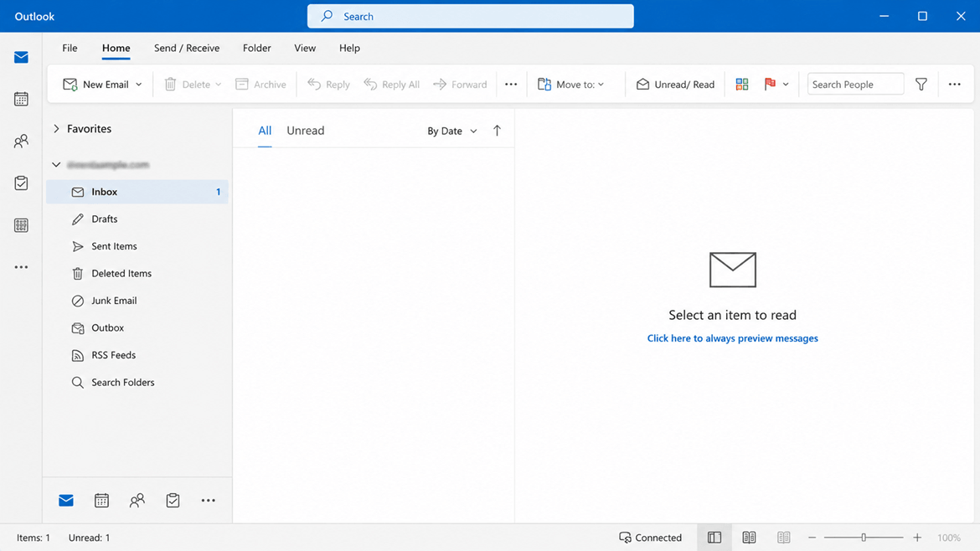The height and width of the screenshot is (551, 980).
Task: Click 'Unread: 1' in the status bar
Action: click(x=90, y=538)
